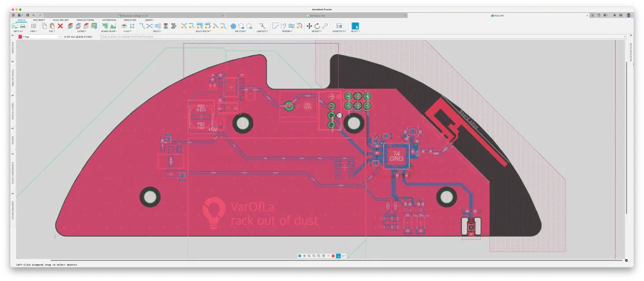The image size is (644, 281).
Task: Open the Switch dropdown label
Action: (18, 31)
